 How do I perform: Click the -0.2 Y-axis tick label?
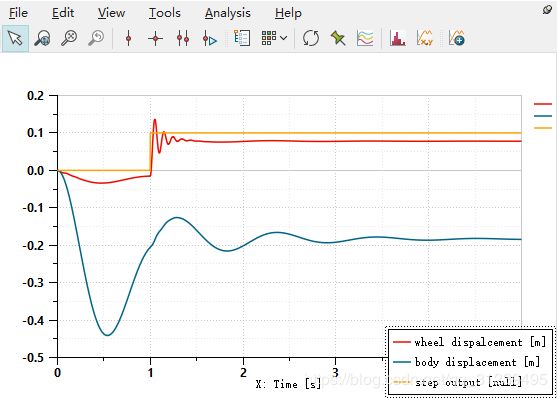click(x=34, y=245)
